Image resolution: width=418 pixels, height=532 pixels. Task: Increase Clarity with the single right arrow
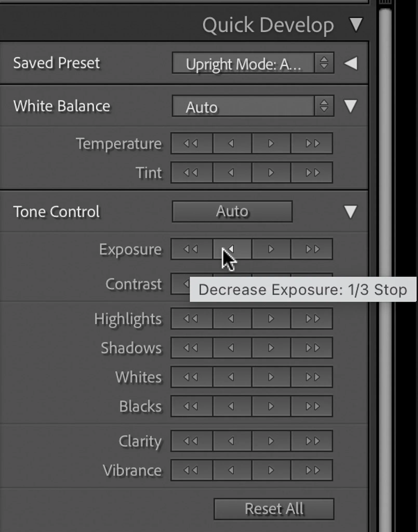[x=271, y=441]
